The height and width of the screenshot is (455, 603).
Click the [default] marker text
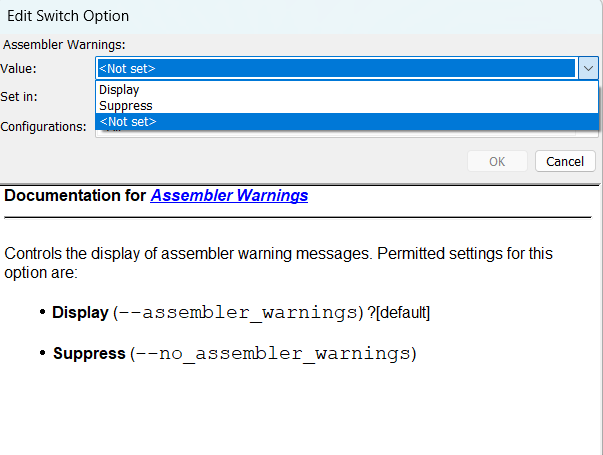(x=402, y=313)
